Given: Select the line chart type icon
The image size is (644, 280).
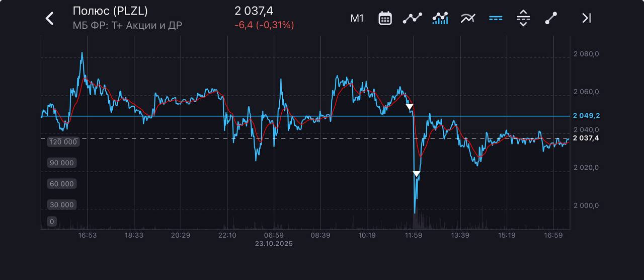Looking at the screenshot, I should click(x=412, y=19).
